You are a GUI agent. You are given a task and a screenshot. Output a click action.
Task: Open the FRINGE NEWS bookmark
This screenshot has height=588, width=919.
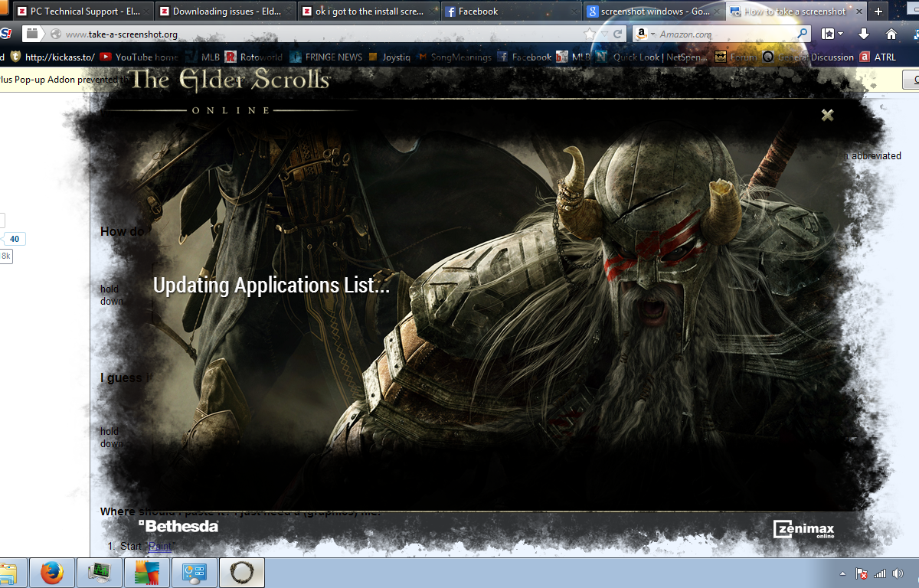tap(326, 57)
